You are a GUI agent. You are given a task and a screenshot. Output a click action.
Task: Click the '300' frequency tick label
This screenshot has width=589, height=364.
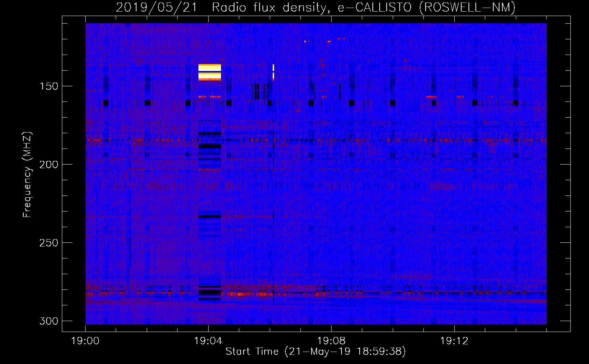(48, 321)
